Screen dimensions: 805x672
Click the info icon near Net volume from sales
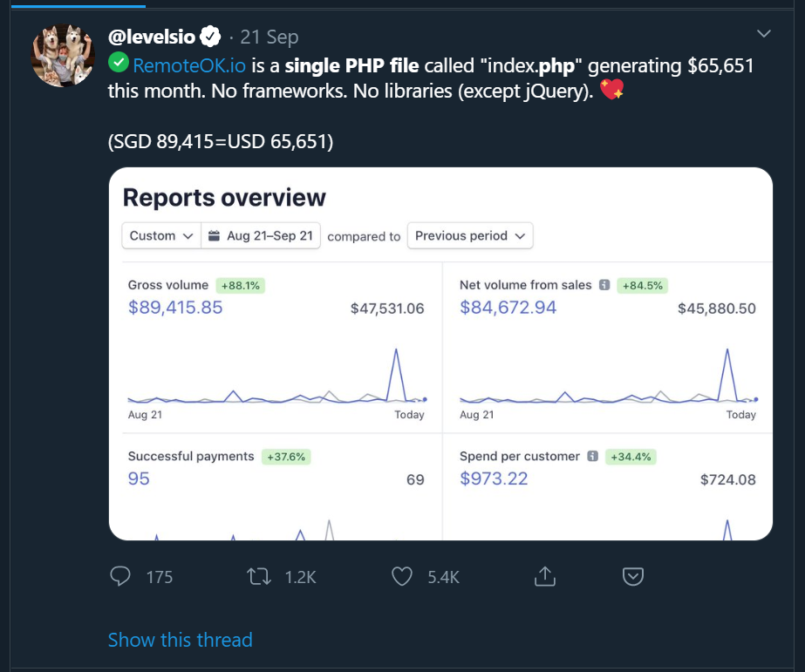tap(604, 285)
